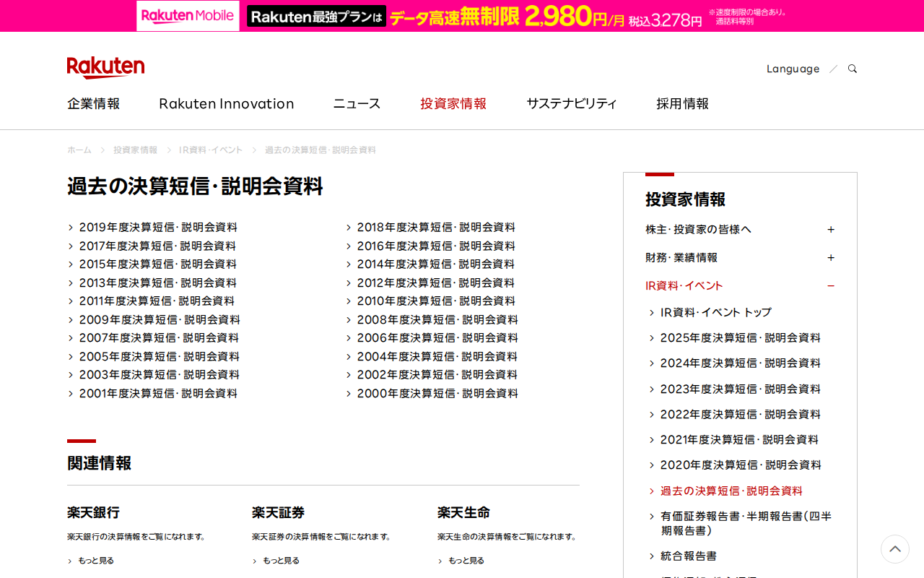Select 過去の決算短信・説明会資料 in the sidebar

pos(731,491)
